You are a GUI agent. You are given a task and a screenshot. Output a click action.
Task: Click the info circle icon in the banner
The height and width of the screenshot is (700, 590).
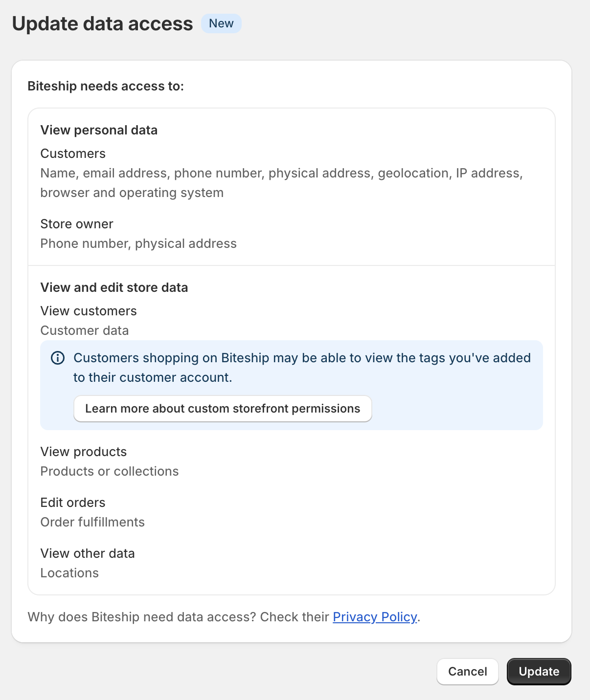click(x=58, y=358)
